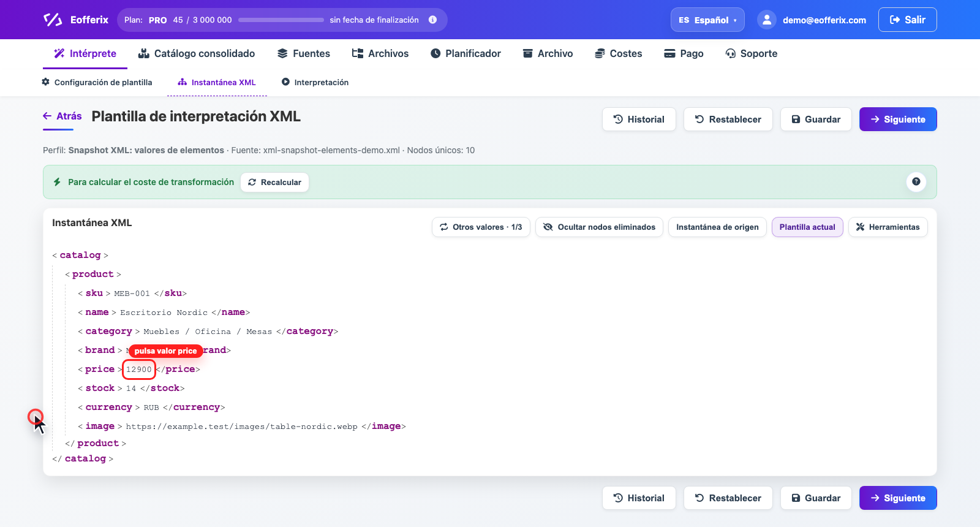Click category value Muebles / Oficina / Mesas
The image size is (980, 527).
coord(208,332)
